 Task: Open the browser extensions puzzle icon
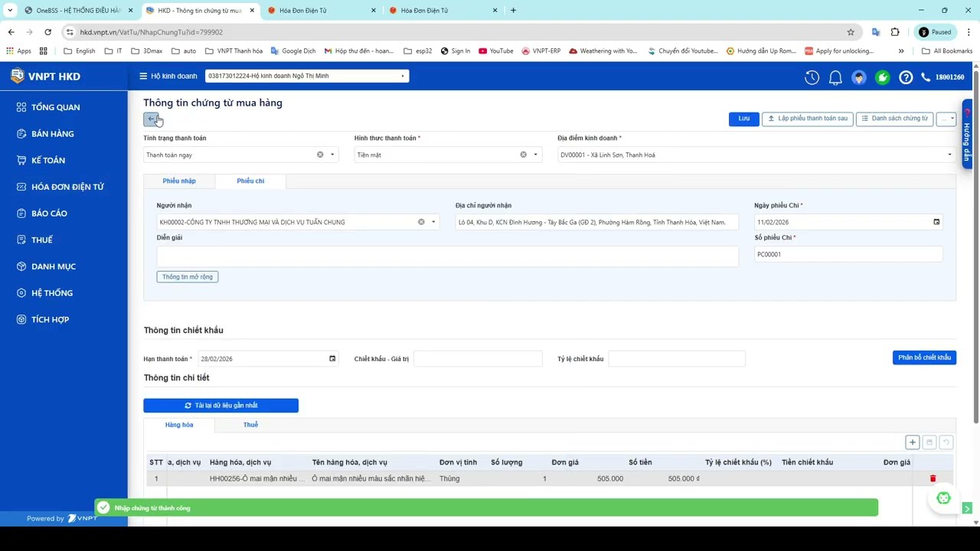click(x=895, y=32)
